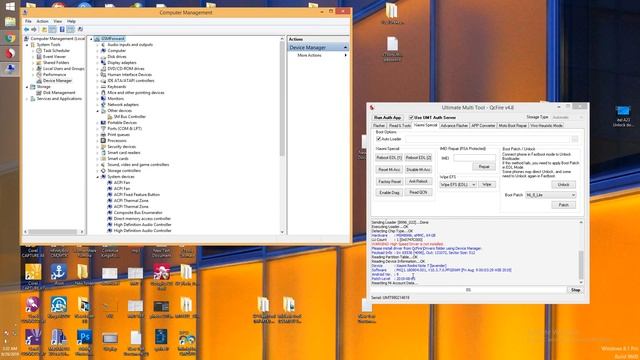
Task: Expand Ports (COM & LPT) category
Action: tap(98, 129)
